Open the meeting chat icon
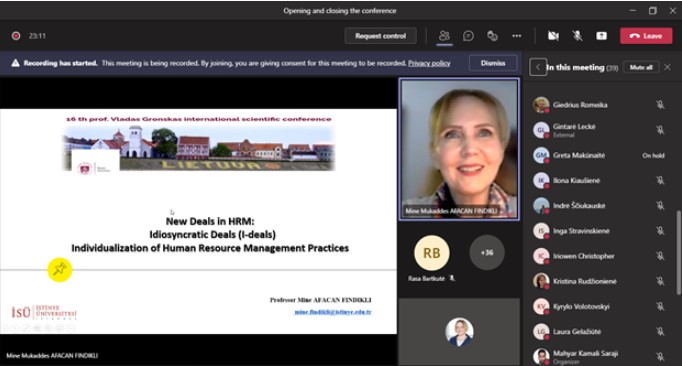The height and width of the screenshot is (366, 682). [468, 36]
